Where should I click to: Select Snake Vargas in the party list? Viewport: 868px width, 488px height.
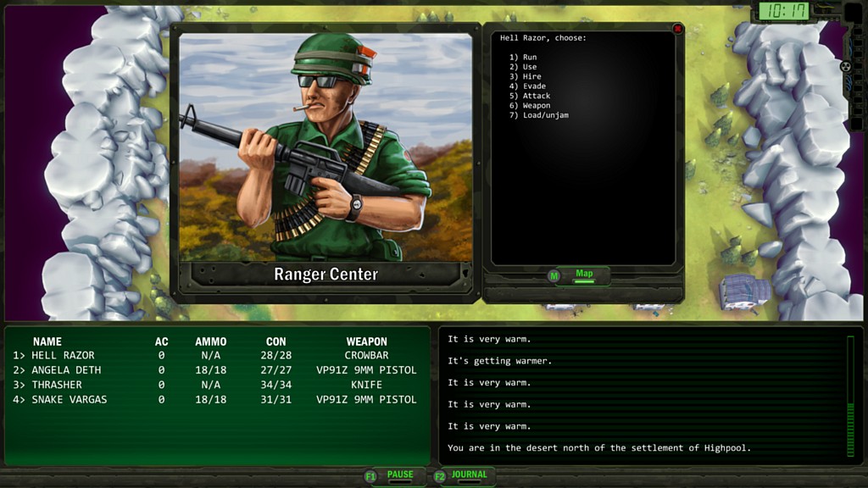tap(69, 399)
